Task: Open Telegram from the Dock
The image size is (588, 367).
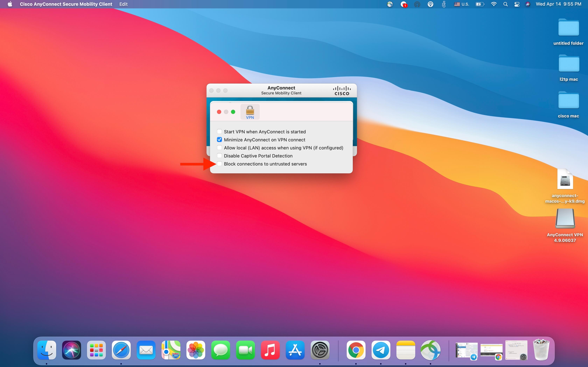Action: 381,350
